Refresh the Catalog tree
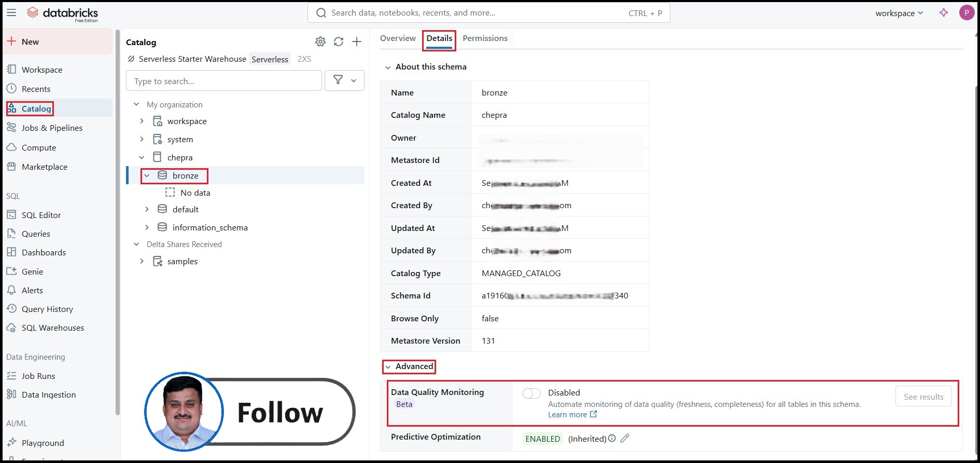 pos(339,42)
